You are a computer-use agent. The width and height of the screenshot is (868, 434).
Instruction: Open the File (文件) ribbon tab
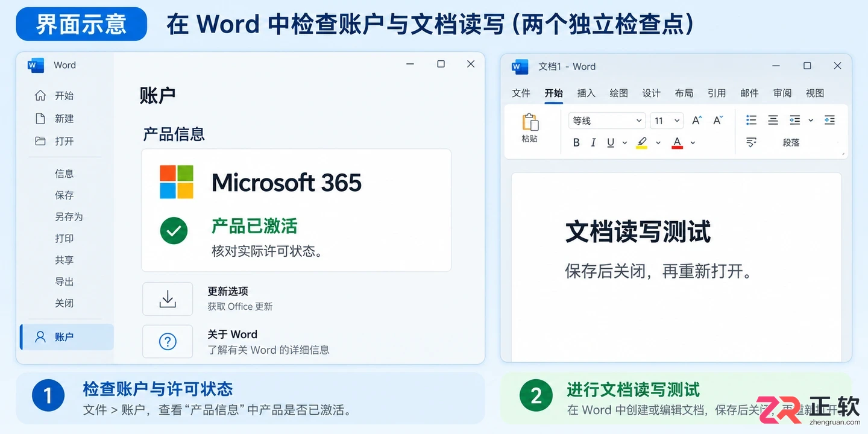tap(521, 93)
